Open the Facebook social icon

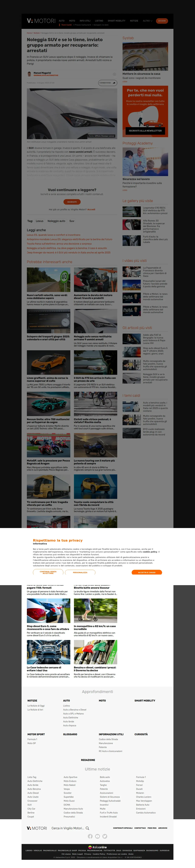pyautogui.click(x=90, y=836)
